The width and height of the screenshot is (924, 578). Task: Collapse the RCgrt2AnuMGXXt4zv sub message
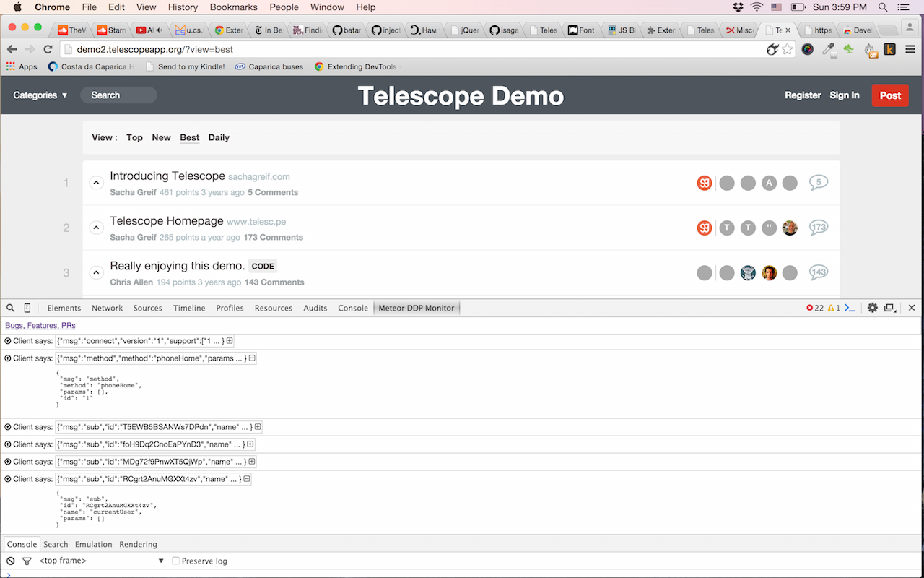coord(247,479)
